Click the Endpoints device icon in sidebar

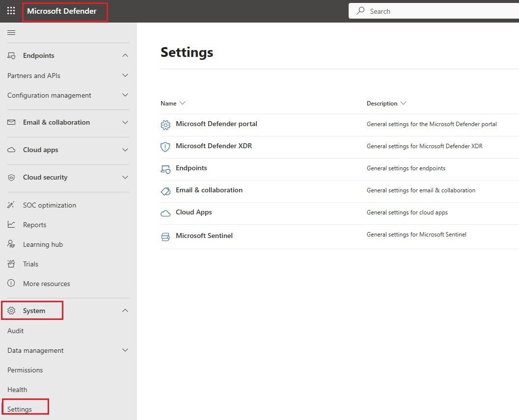point(11,55)
